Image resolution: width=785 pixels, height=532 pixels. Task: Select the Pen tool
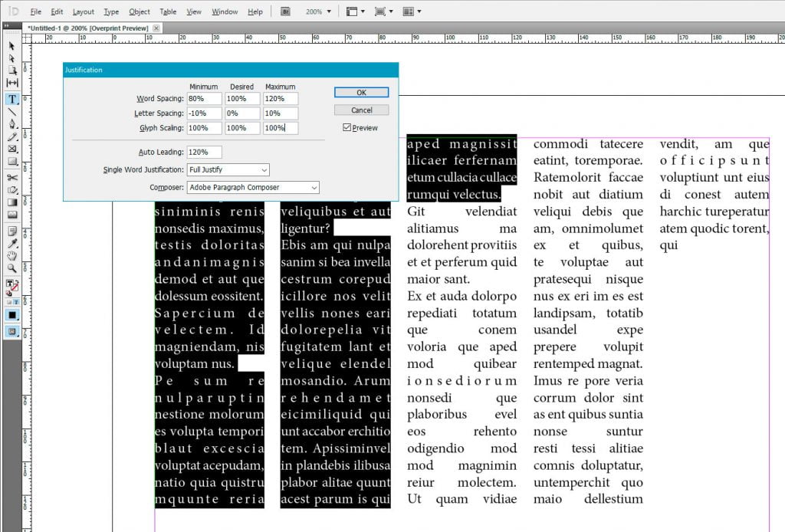(12, 123)
